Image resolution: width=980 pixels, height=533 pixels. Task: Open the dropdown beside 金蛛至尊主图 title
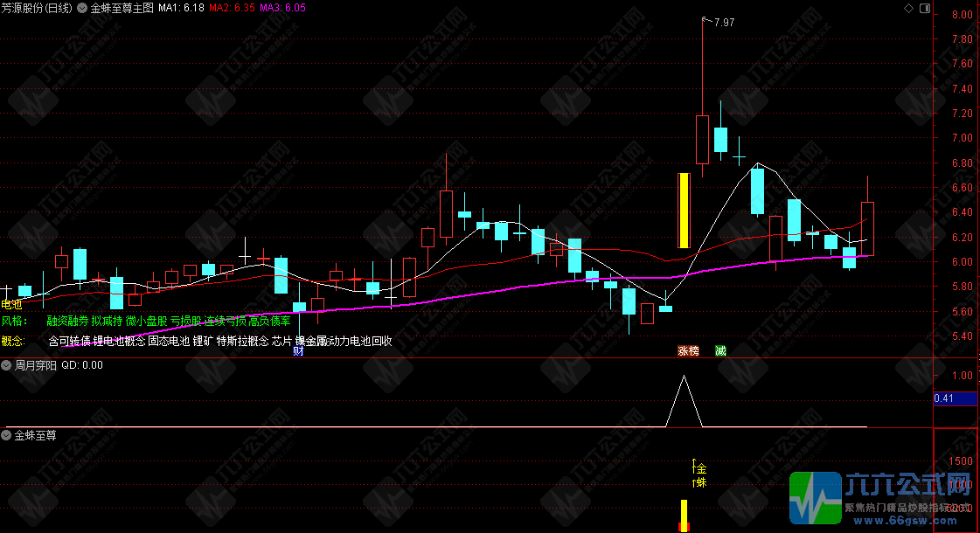(82, 8)
